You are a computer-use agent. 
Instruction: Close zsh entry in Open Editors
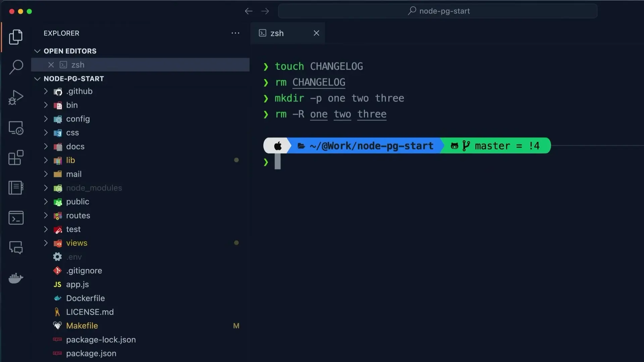tap(51, 65)
